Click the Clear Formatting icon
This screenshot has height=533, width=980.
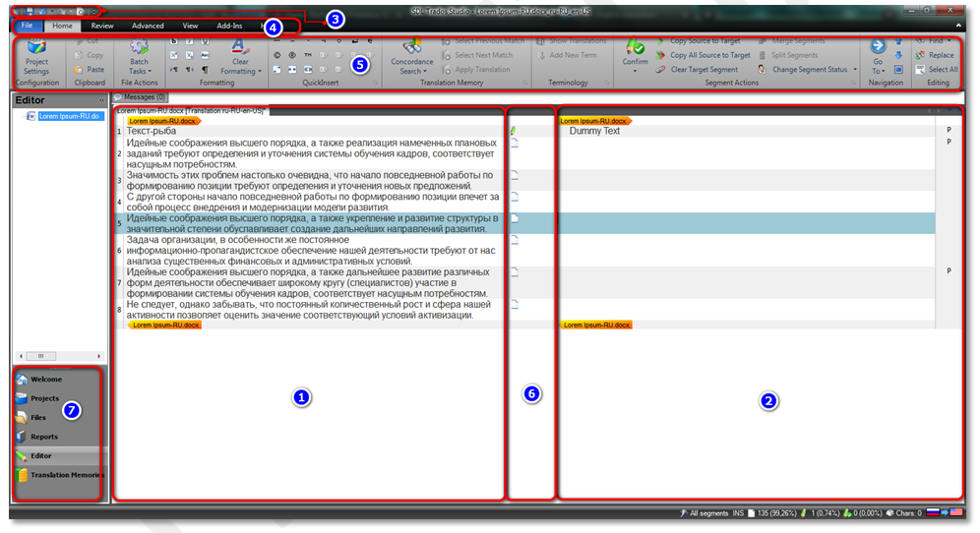pos(239,51)
